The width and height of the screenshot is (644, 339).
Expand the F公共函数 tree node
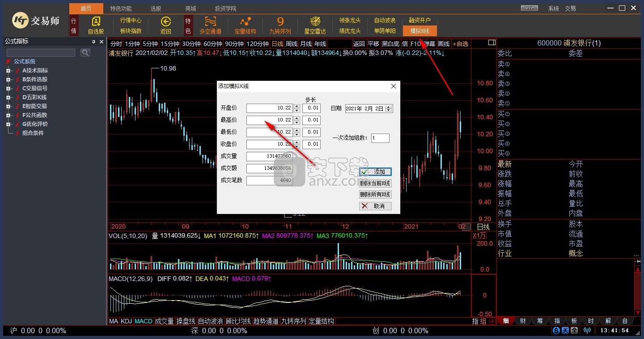(x=8, y=115)
